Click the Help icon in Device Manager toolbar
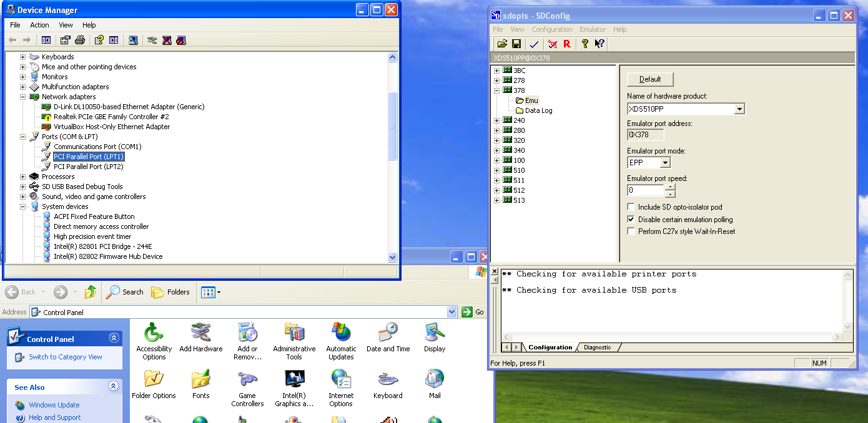This screenshot has width=868, height=423. pyautogui.click(x=99, y=40)
